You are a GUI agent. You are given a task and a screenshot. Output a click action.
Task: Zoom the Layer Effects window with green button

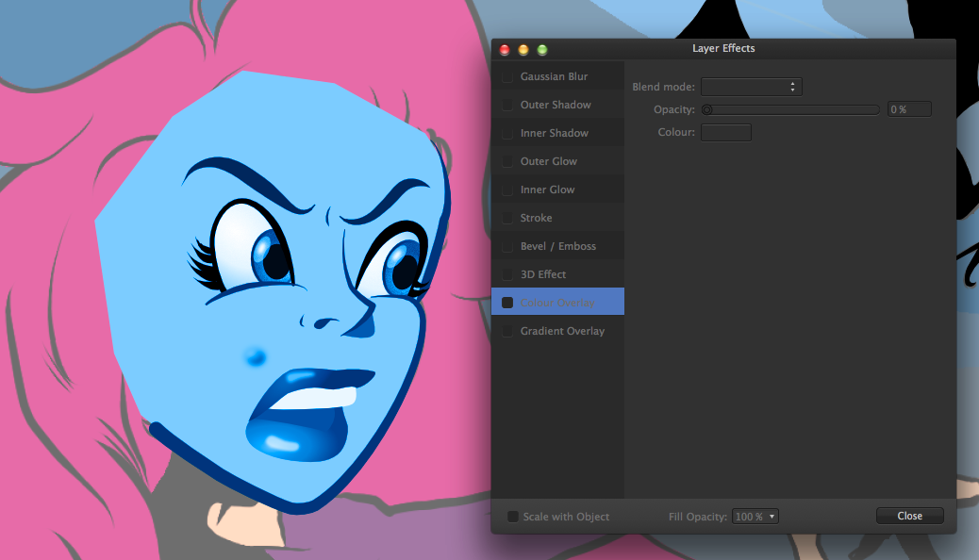[x=542, y=50]
